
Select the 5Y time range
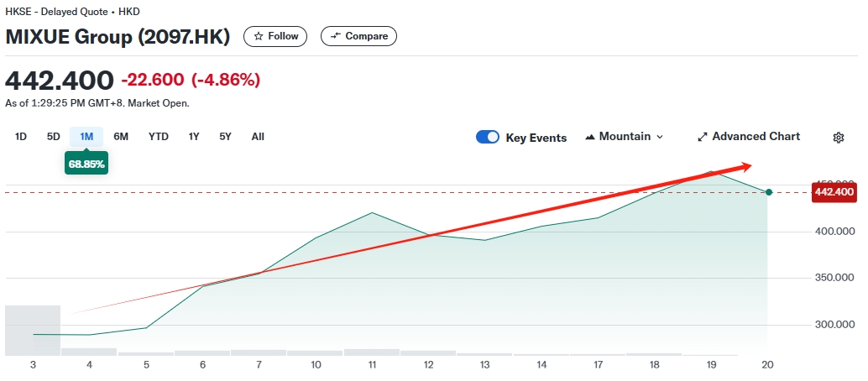point(225,137)
